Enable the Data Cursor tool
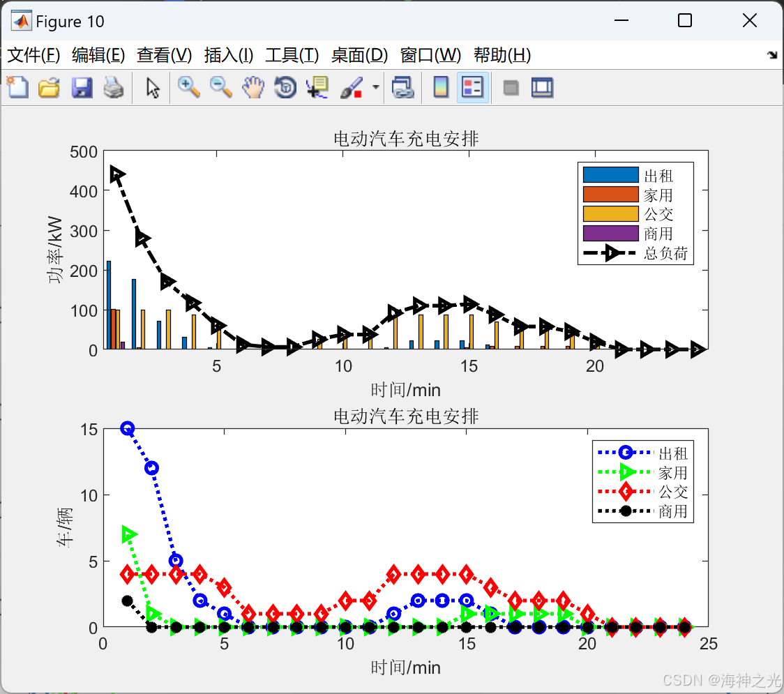The image size is (784, 694). (317, 87)
